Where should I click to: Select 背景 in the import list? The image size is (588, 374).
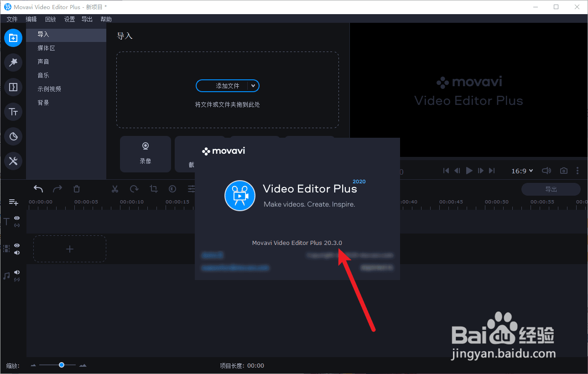pos(66,103)
